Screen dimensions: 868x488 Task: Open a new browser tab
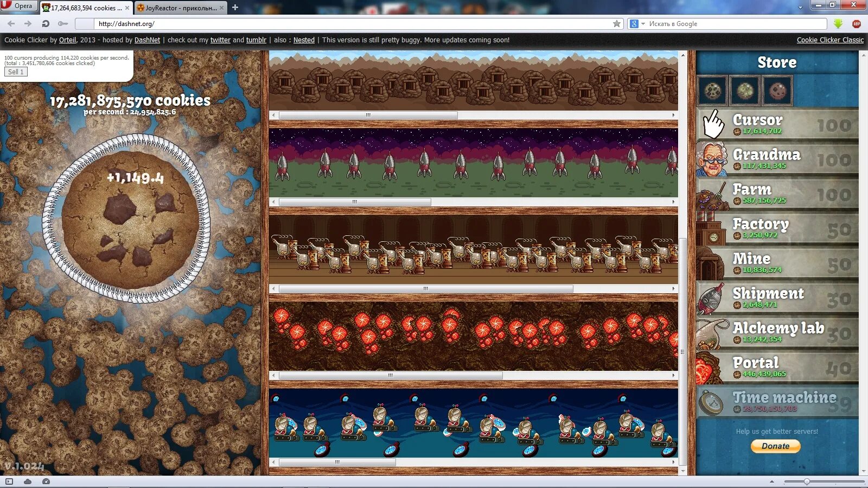[235, 8]
